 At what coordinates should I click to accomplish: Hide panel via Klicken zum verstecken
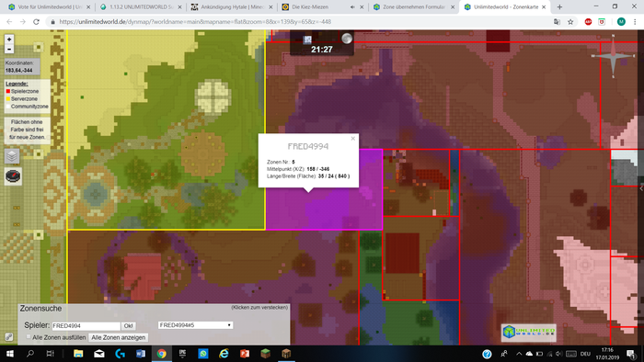tap(259, 307)
